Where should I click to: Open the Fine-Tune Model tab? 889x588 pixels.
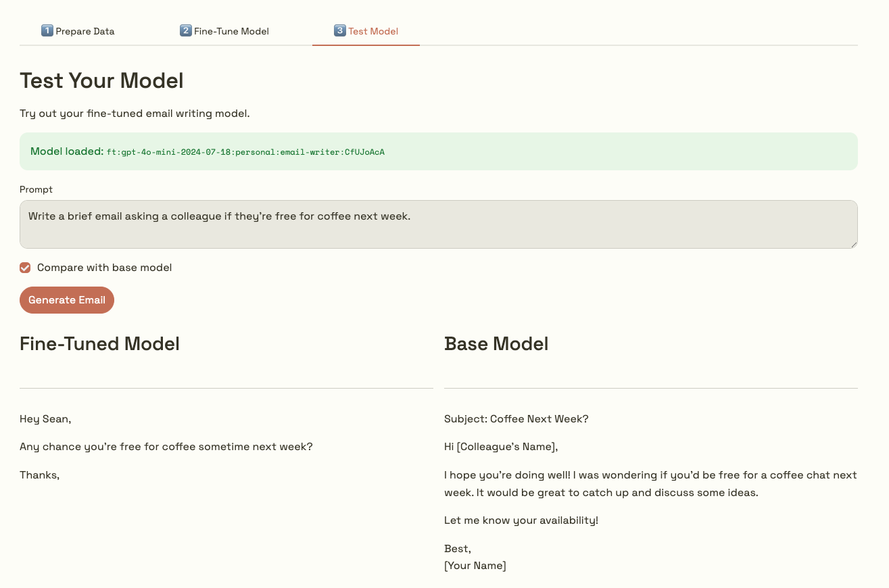[x=224, y=31]
